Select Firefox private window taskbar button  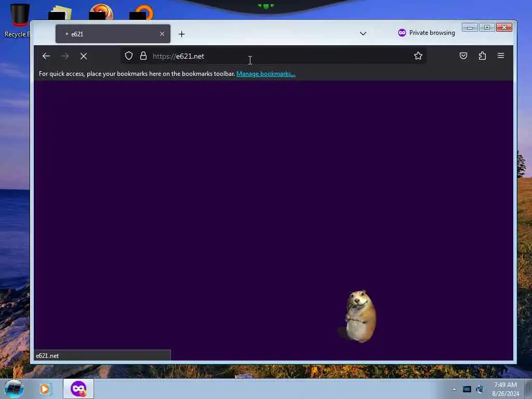(78, 389)
